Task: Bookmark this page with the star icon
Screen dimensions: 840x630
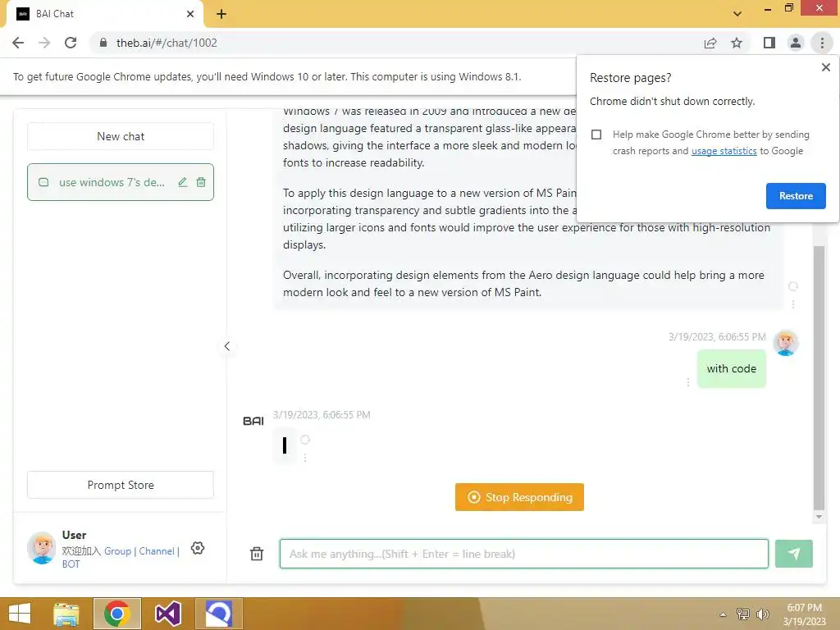Action: [737, 43]
